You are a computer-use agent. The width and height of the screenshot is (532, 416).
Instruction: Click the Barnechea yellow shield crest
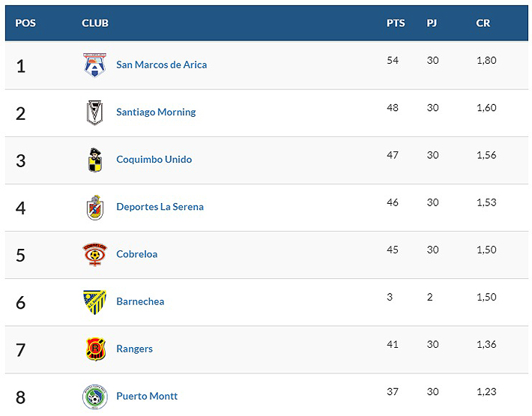(x=95, y=301)
